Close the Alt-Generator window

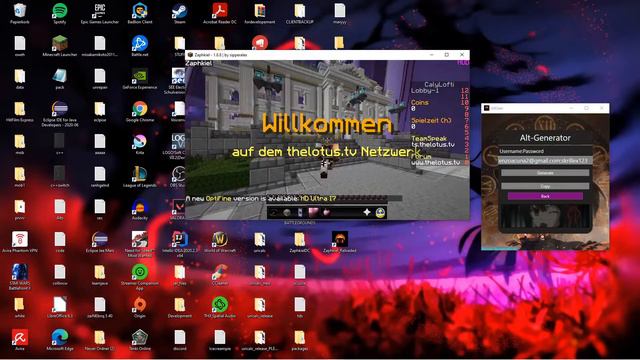pos(602,108)
